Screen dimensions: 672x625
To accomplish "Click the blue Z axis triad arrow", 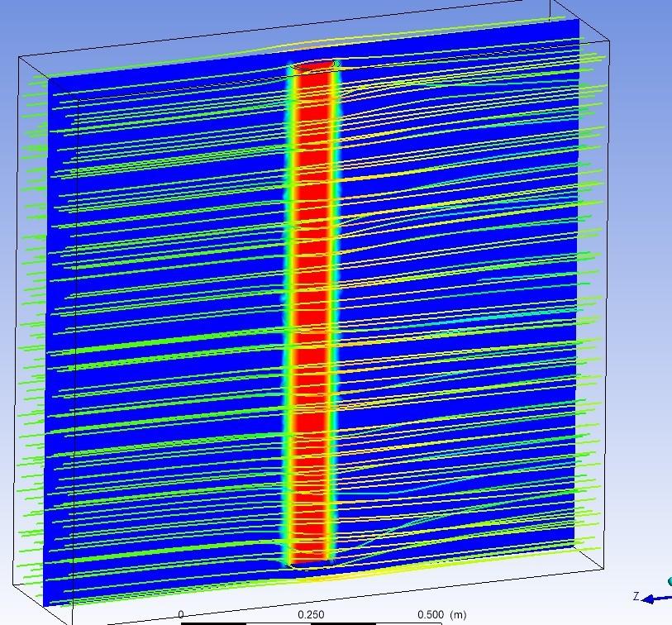I will click(x=658, y=599).
